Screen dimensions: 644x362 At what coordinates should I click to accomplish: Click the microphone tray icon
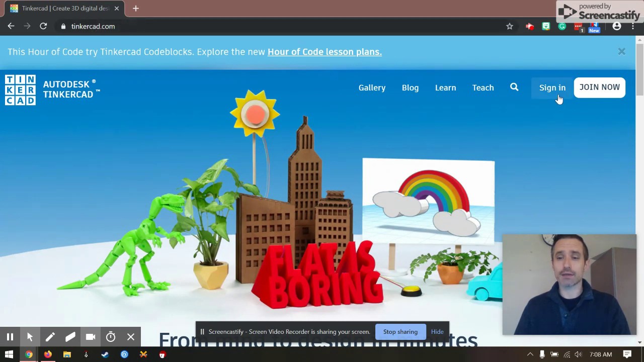pos(542,354)
